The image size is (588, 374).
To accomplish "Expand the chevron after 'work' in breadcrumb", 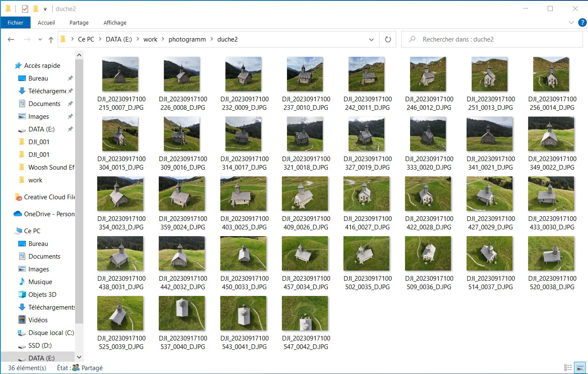I will tap(163, 39).
